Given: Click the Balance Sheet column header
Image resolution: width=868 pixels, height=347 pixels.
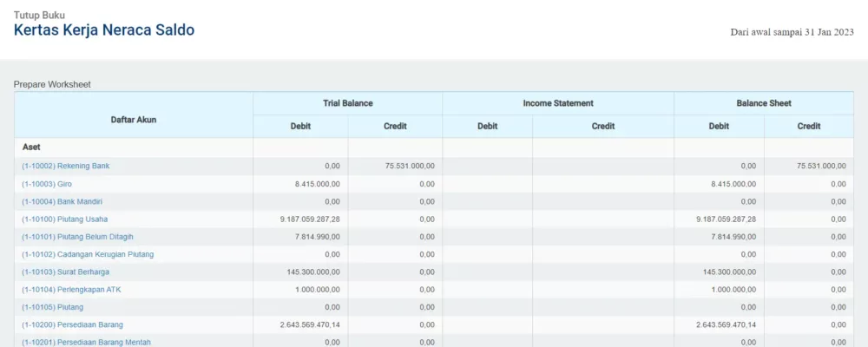Looking at the screenshot, I should [x=764, y=103].
